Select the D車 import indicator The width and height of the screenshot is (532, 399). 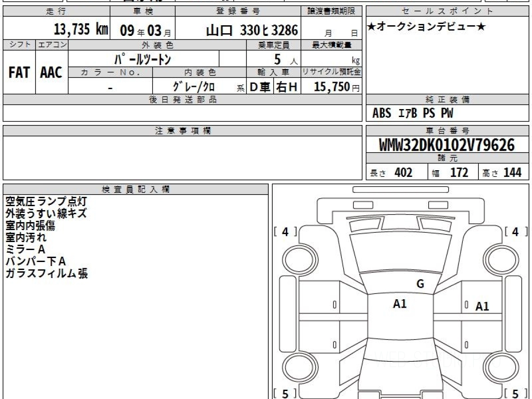260,87
